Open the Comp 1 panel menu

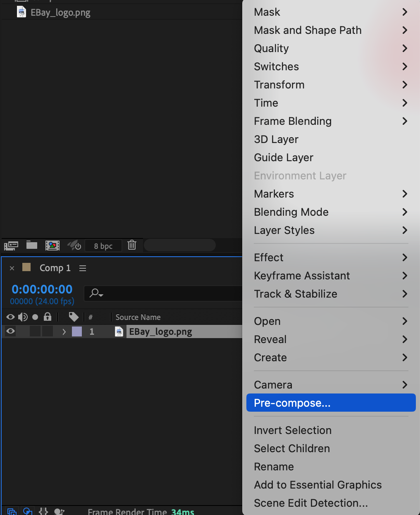coord(83,268)
